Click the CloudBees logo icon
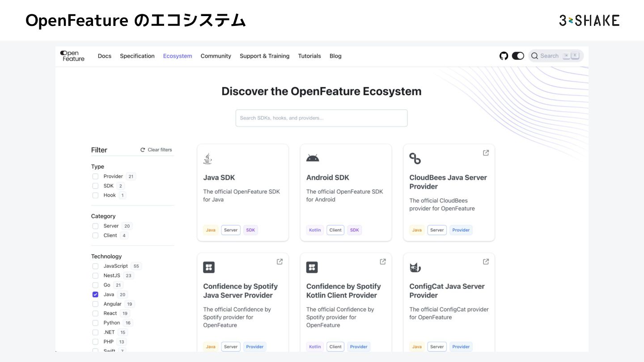The height and width of the screenshot is (362, 644). pos(415,158)
